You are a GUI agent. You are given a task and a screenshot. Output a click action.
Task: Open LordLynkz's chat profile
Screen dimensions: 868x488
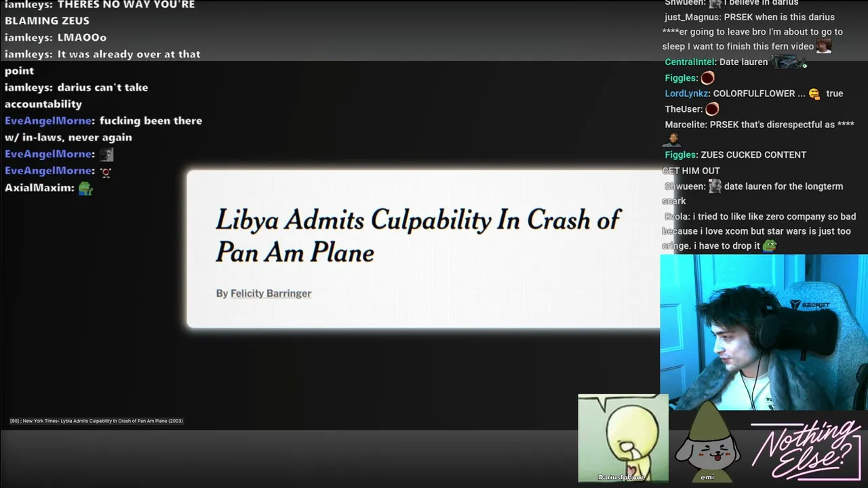(x=686, y=94)
